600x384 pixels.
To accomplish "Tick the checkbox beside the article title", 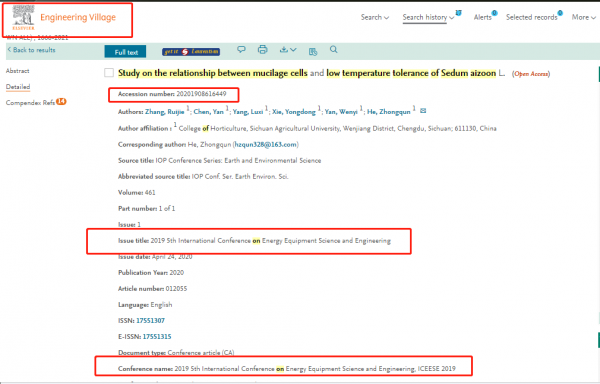I will [109, 73].
